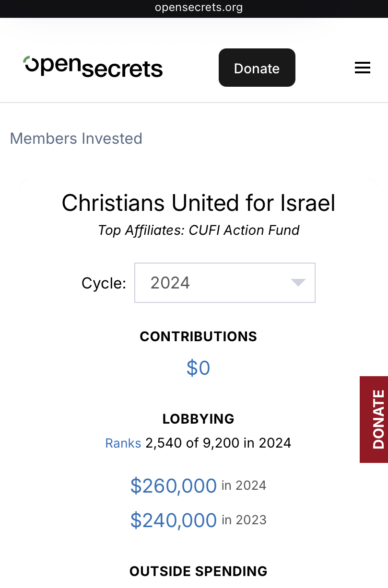Click the LOBBYING section heading

[x=199, y=419]
